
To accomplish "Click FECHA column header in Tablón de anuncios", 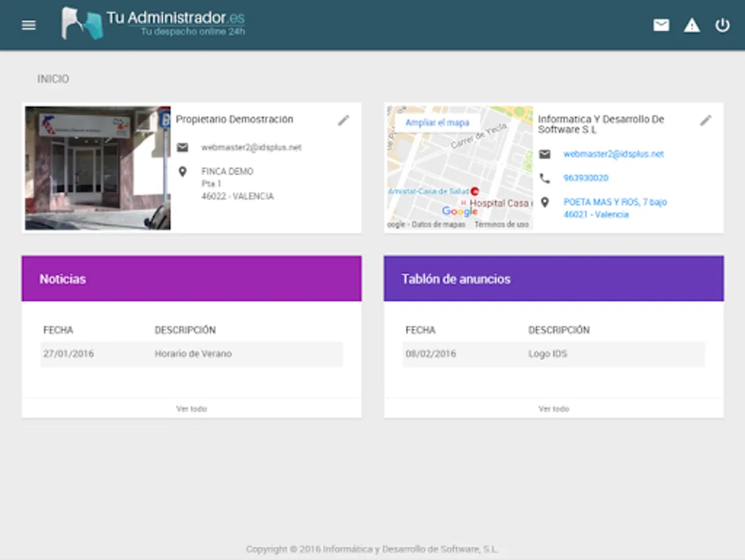I will [420, 330].
